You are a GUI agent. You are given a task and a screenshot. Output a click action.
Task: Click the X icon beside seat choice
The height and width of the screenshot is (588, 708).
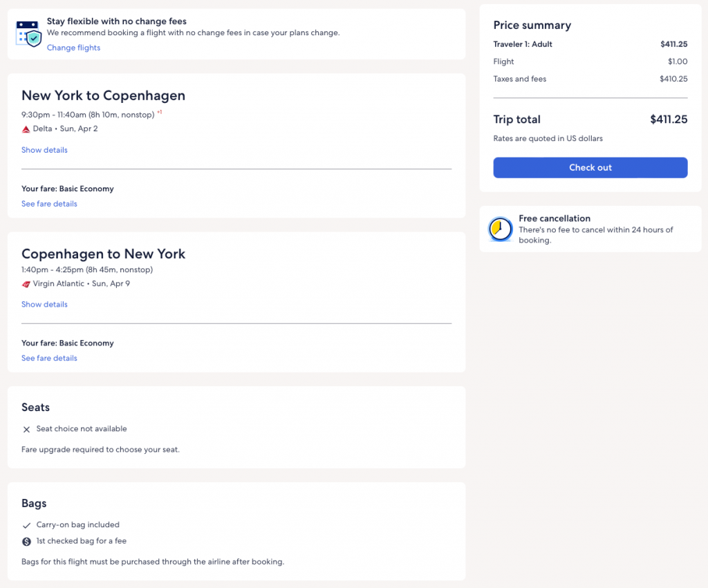click(x=26, y=429)
